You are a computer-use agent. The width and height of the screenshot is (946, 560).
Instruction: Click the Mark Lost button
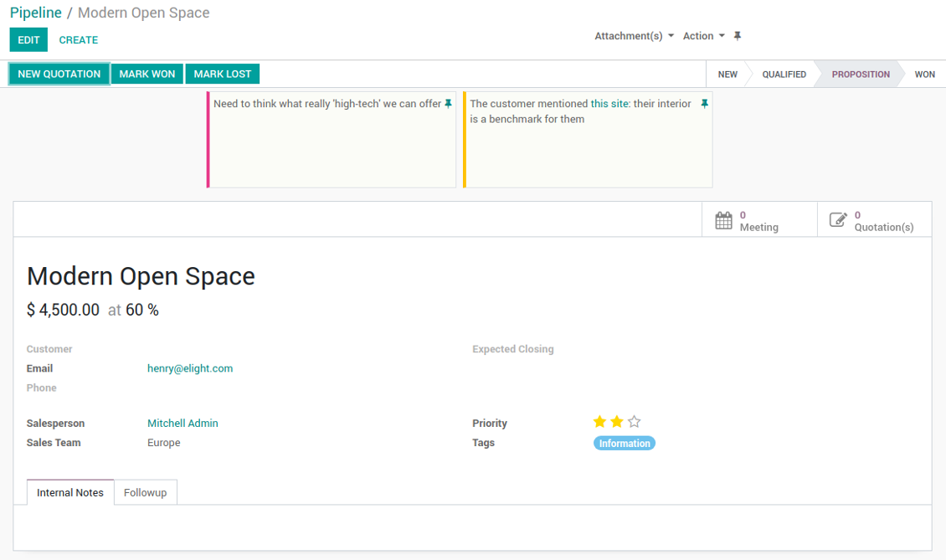223,74
